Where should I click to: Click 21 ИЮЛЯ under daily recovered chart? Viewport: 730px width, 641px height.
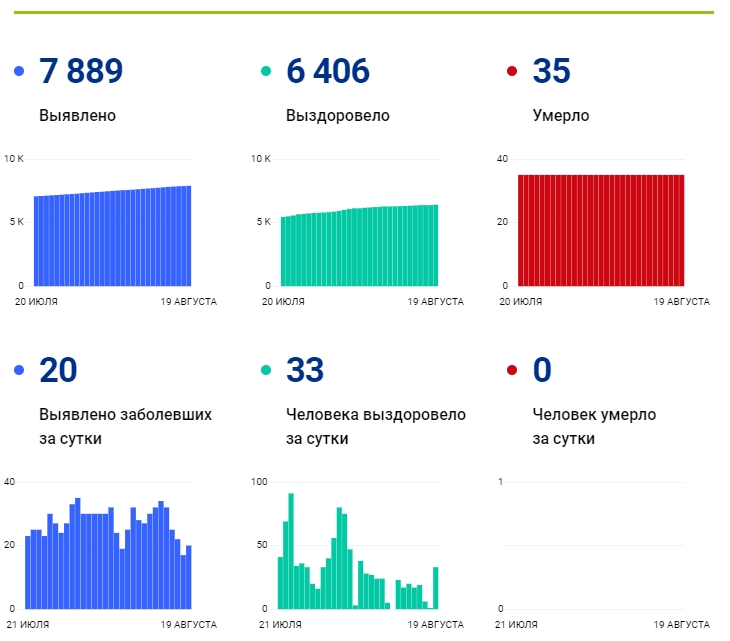click(280, 625)
